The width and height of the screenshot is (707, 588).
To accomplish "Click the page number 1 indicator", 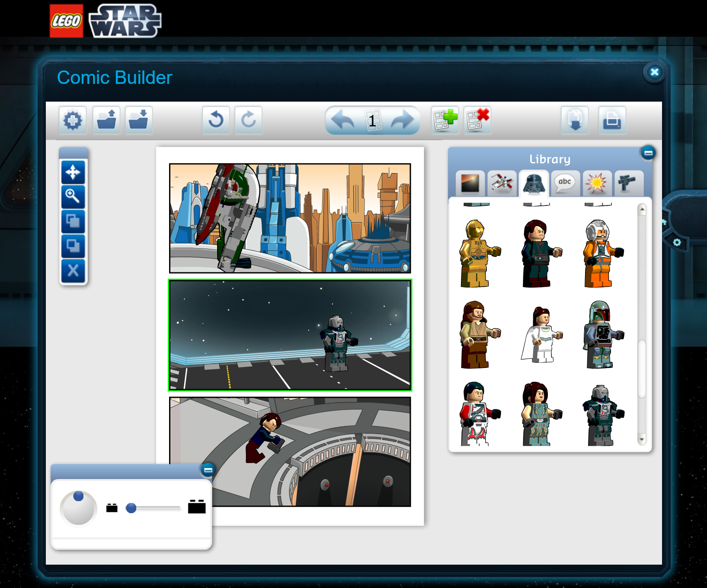I will coord(373,120).
